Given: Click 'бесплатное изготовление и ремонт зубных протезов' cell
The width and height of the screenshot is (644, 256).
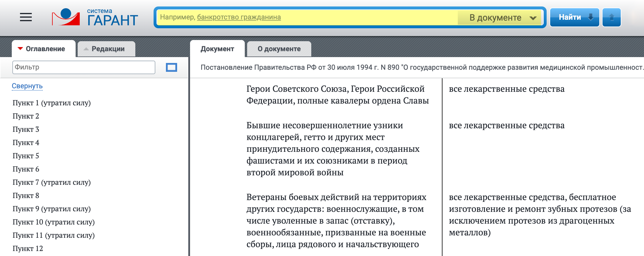Looking at the screenshot, I should 540,215.
